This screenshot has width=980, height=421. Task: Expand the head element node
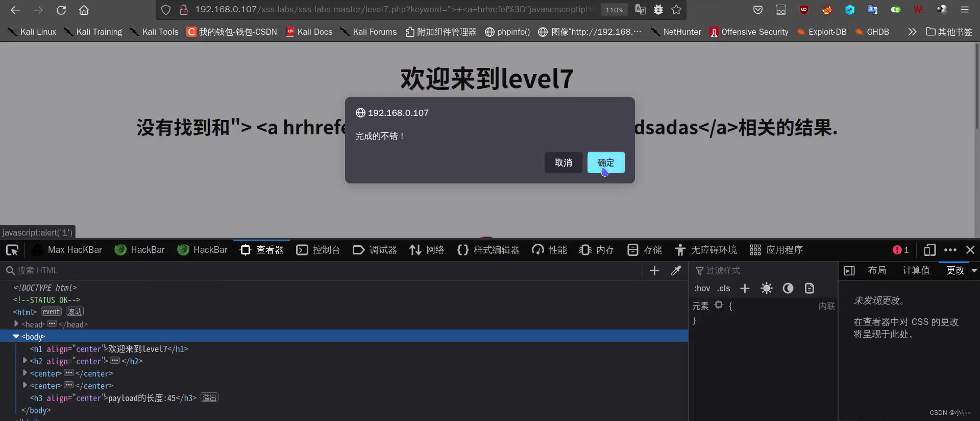click(16, 324)
